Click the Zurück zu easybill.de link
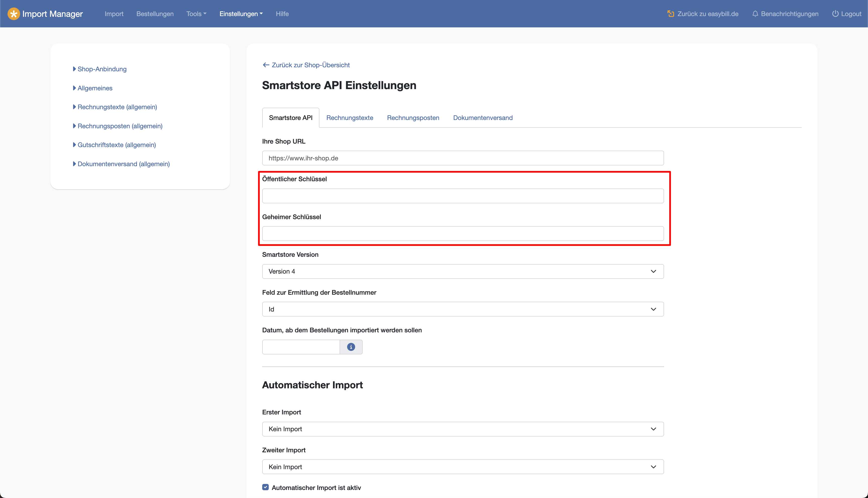The height and width of the screenshot is (498, 868). [703, 14]
